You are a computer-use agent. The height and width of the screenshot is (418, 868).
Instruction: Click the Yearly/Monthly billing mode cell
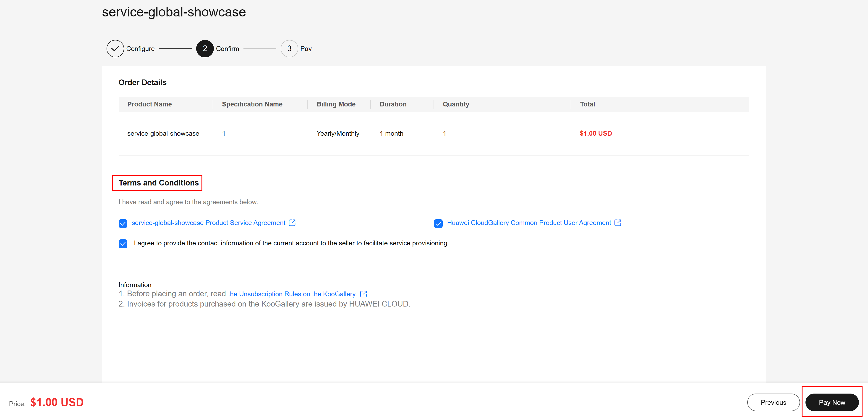coord(338,133)
